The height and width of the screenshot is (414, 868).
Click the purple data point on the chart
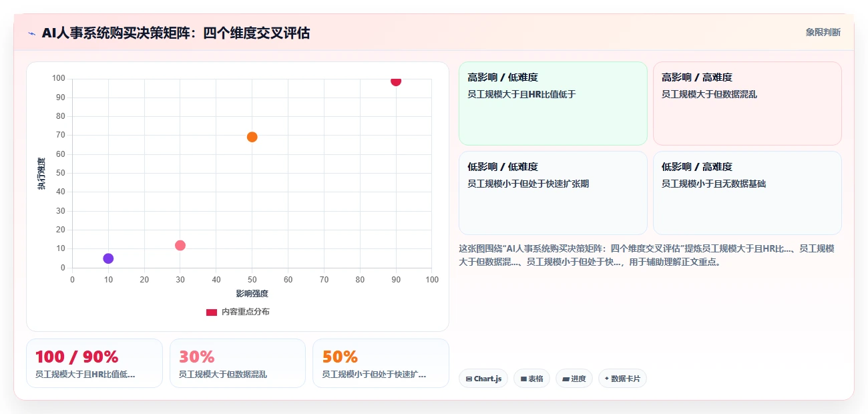pos(108,258)
